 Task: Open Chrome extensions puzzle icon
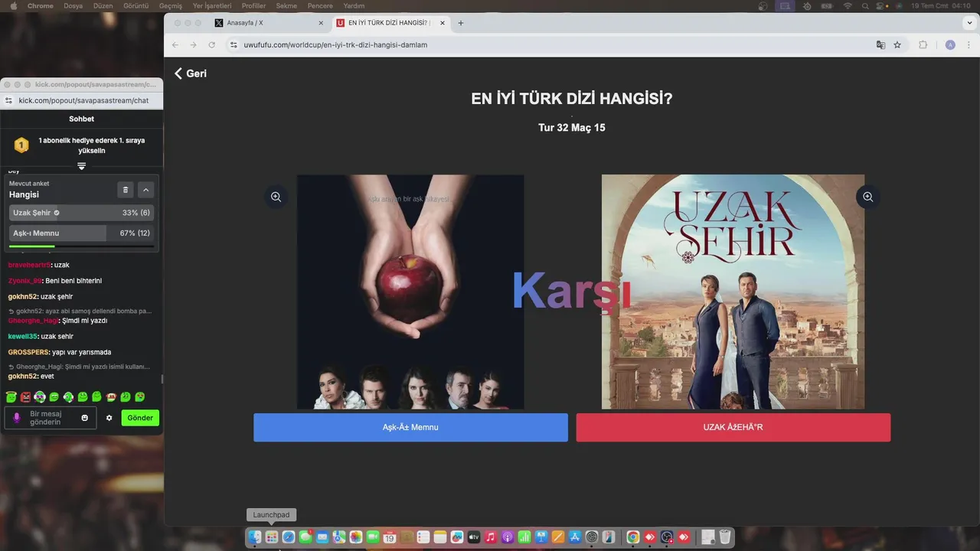tap(923, 45)
